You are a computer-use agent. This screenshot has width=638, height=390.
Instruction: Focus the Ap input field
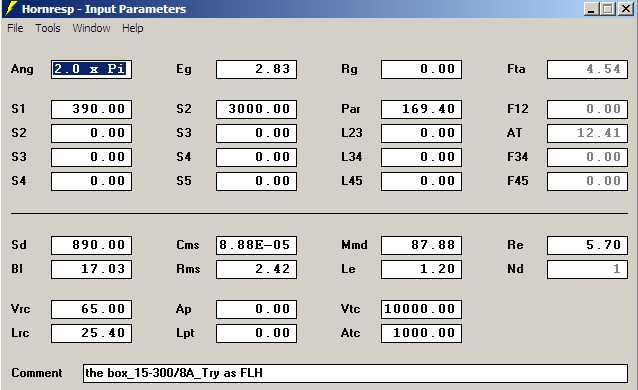point(256,309)
